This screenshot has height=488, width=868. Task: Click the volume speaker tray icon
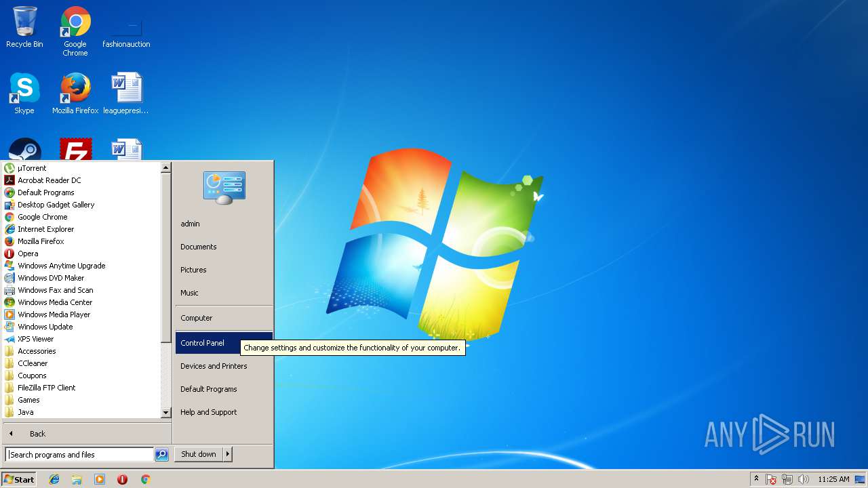coord(804,479)
